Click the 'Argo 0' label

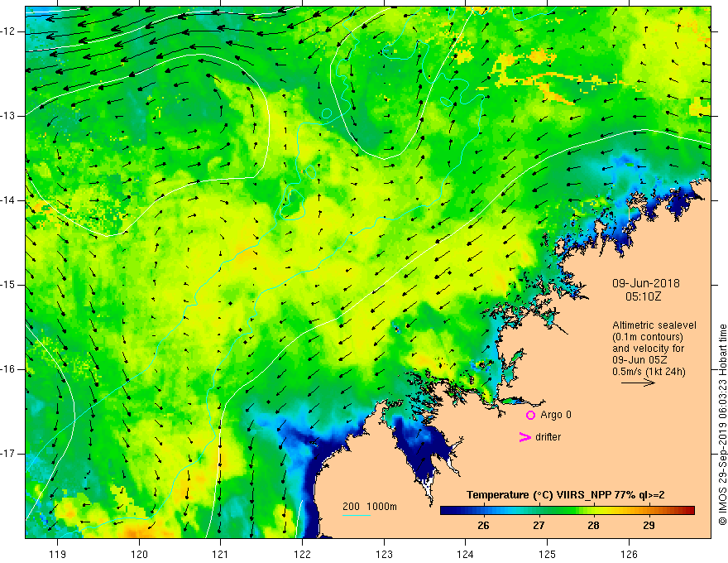556,415
